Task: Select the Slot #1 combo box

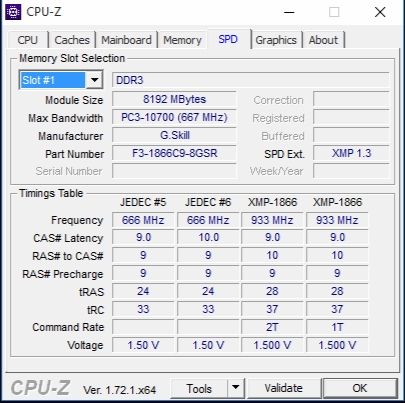Action: coord(61,80)
